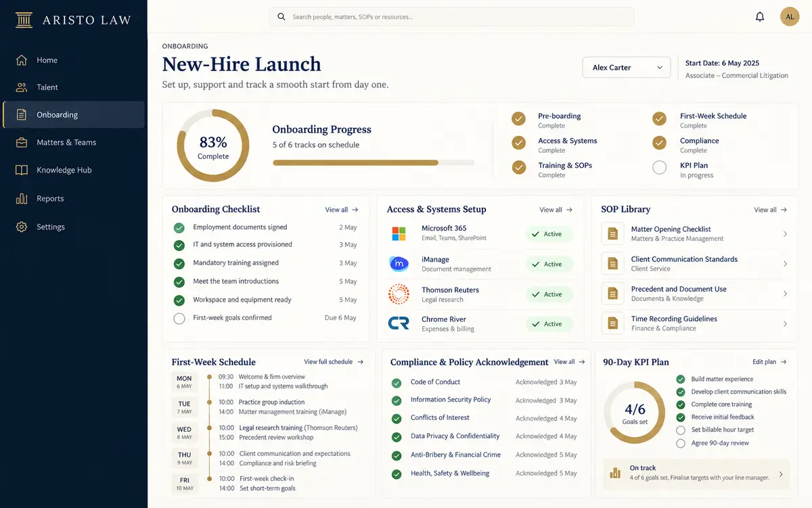Image resolution: width=812 pixels, height=508 pixels.
Task: Click the Aristo Law pillar logo
Action: pyautogui.click(x=24, y=20)
